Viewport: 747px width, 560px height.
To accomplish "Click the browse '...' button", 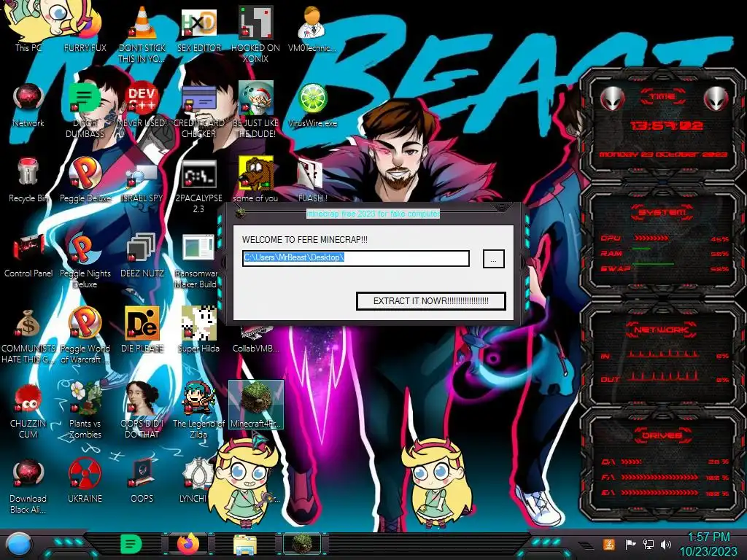I will (x=494, y=259).
